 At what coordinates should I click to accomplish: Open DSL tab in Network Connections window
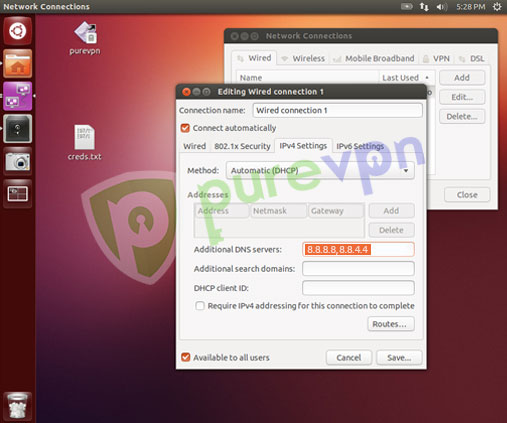(x=472, y=59)
